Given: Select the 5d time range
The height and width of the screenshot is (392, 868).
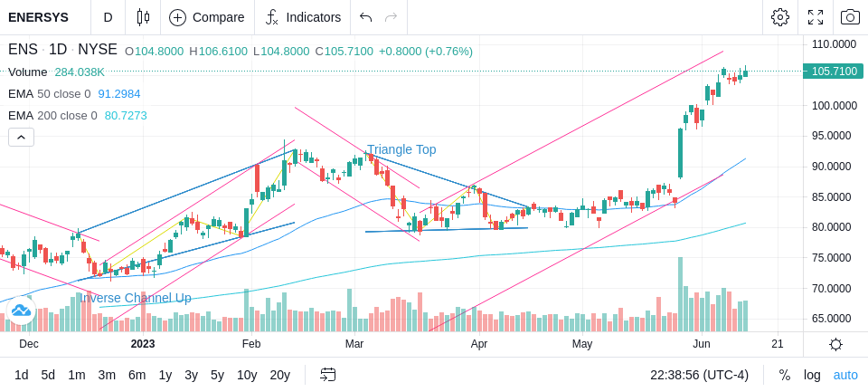Looking at the screenshot, I should tap(48, 376).
